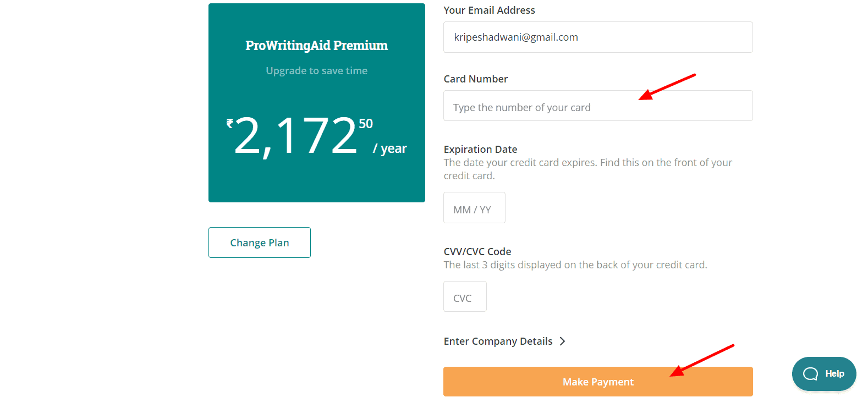Click the Help chat bubble icon
This screenshot has width=868, height=397.
coord(810,374)
